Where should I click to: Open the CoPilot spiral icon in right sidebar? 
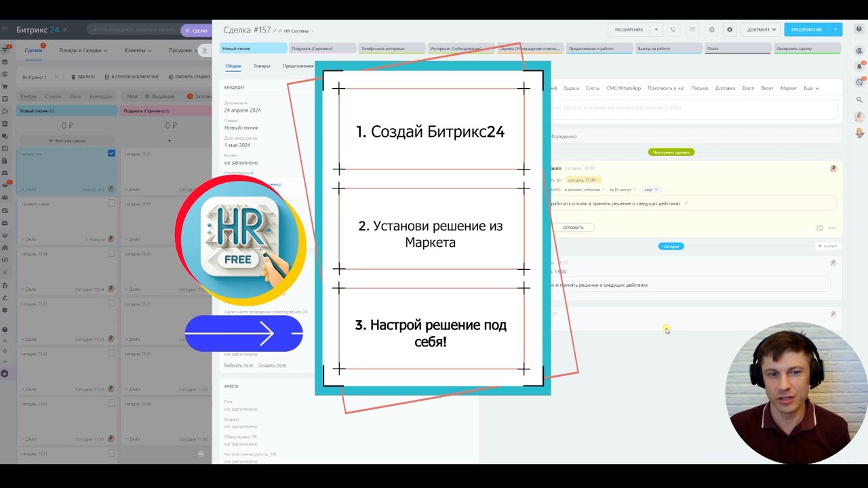tap(859, 51)
